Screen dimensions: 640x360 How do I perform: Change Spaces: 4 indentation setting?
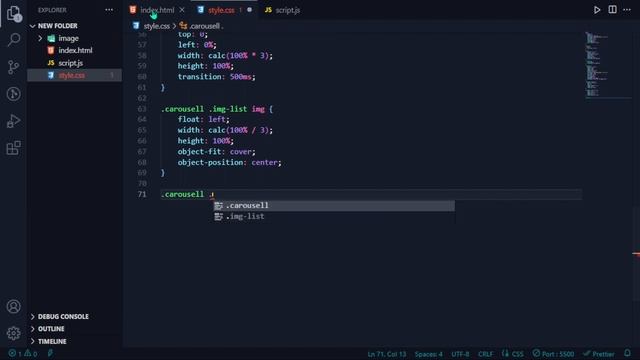(428, 354)
